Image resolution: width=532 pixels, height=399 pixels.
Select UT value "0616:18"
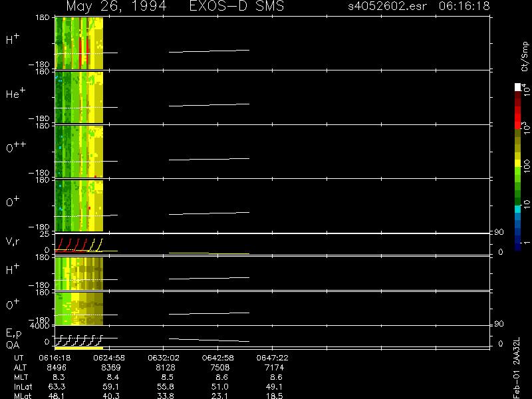click(x=55, y=358)
